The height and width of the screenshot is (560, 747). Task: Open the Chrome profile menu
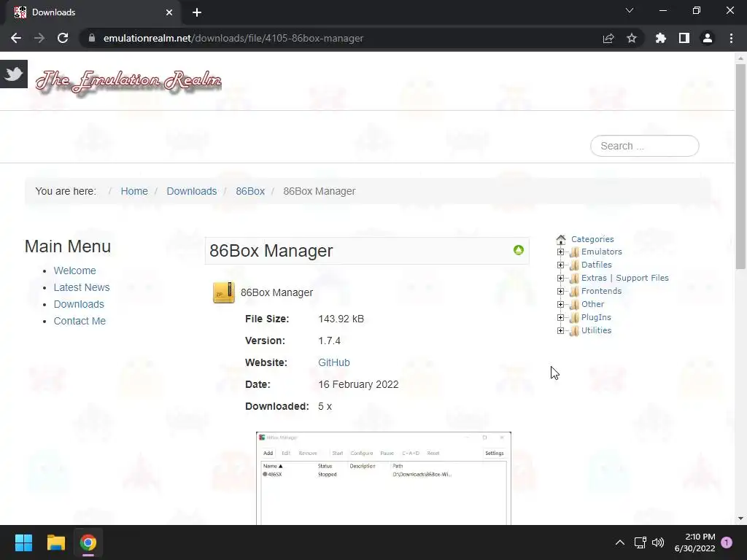coord(708,38)
